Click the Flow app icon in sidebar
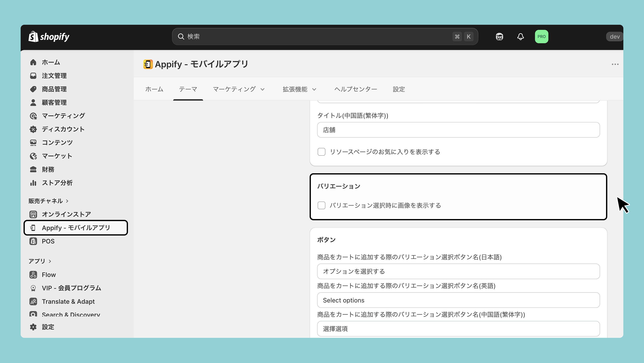Image resolution: width=644 pixels, height=363 pixels. [x=33, y=275]
